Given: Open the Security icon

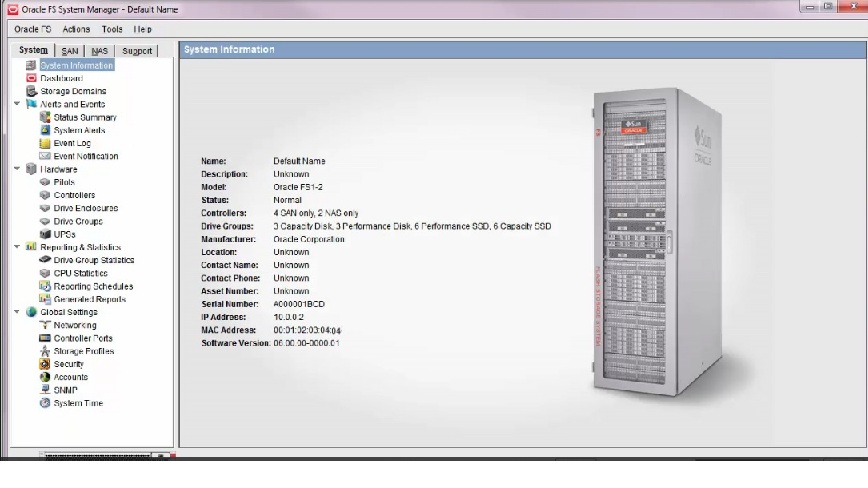Looking at the screenshot, I should click(44, 364).
